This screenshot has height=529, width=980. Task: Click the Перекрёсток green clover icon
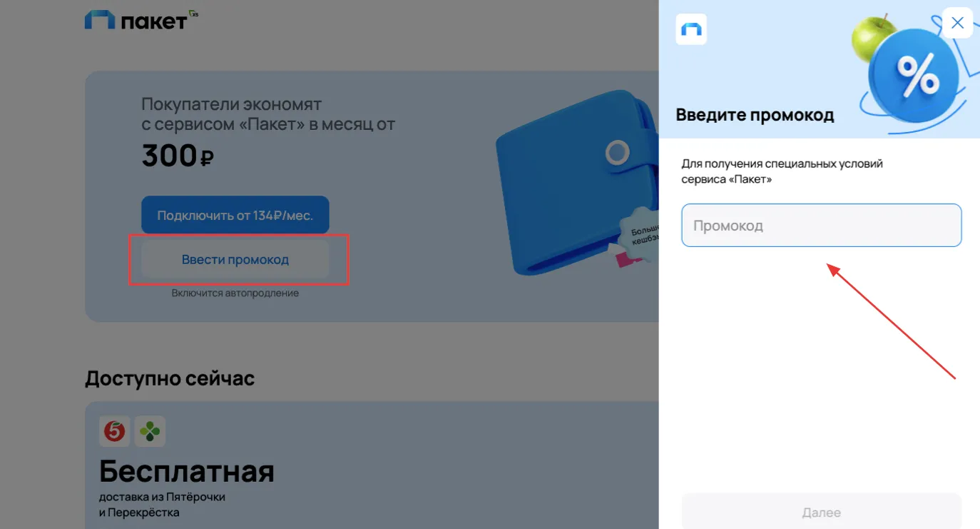click(150, 431)
